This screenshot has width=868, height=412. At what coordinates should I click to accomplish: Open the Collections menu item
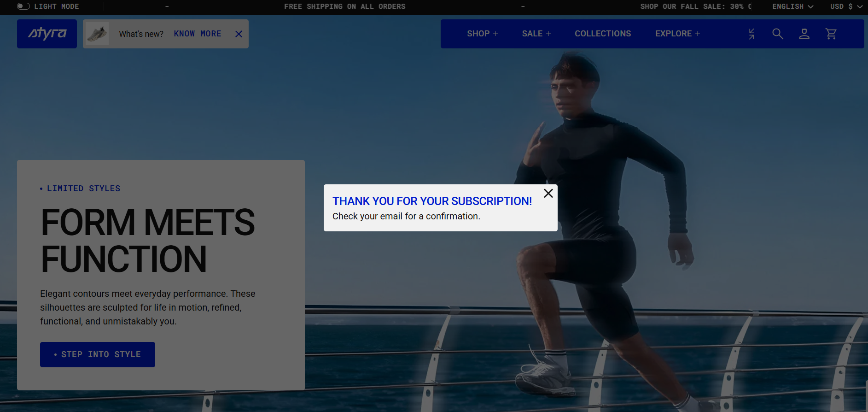pos(603,34)
